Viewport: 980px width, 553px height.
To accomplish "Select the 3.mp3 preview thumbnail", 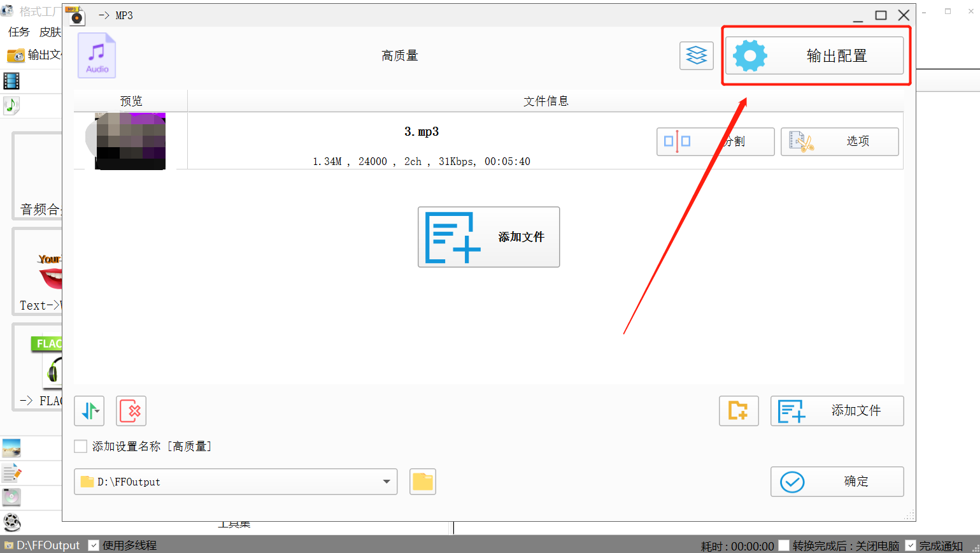I will pos(130,141).
